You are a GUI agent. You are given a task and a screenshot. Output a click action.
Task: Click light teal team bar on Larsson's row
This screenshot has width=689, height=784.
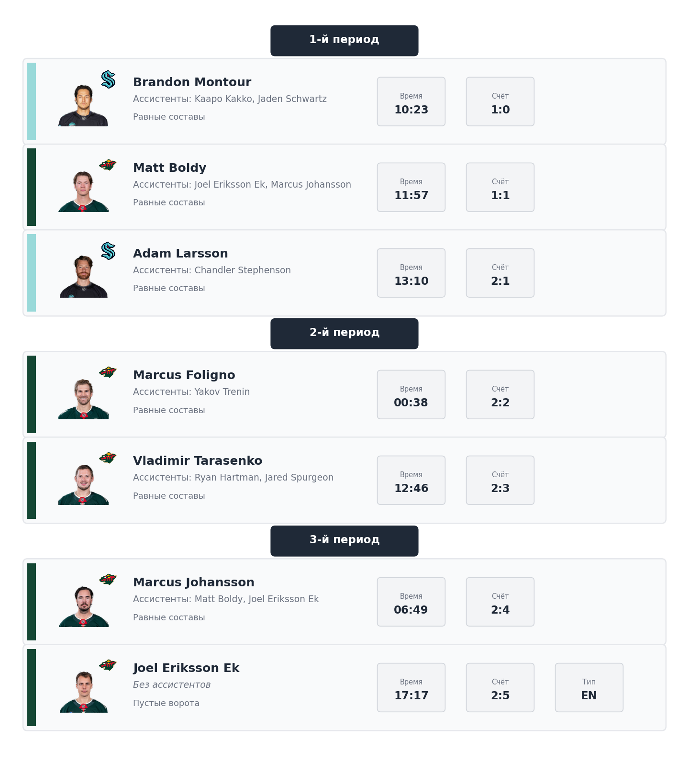click(32, 273)
